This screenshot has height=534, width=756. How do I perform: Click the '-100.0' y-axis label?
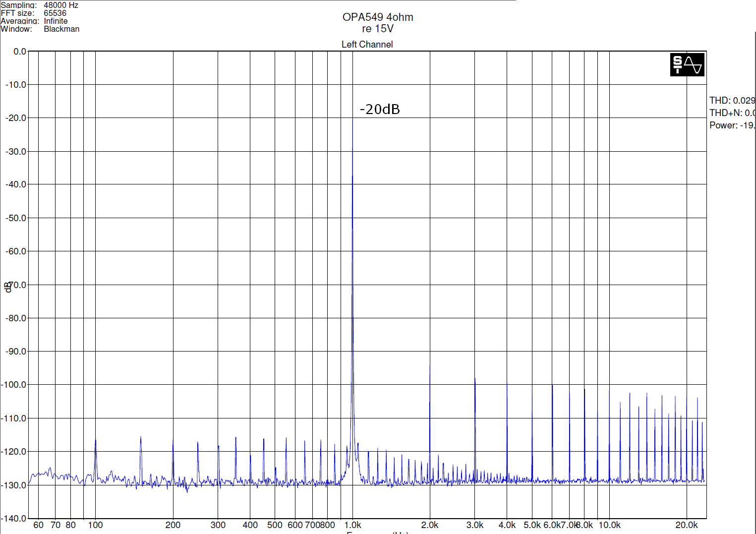click(x=14, y=385)
